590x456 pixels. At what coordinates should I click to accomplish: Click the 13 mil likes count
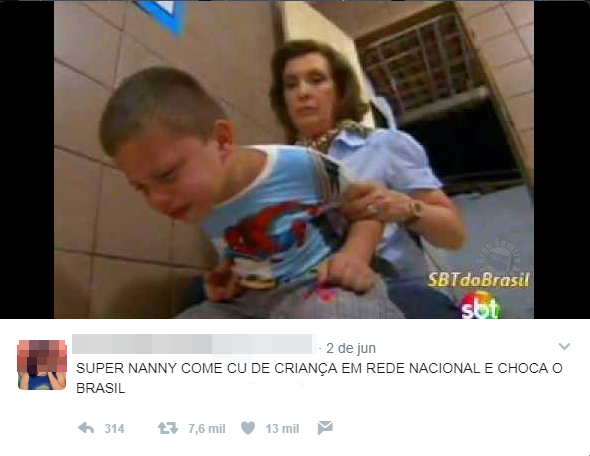[x=282, y=429]
